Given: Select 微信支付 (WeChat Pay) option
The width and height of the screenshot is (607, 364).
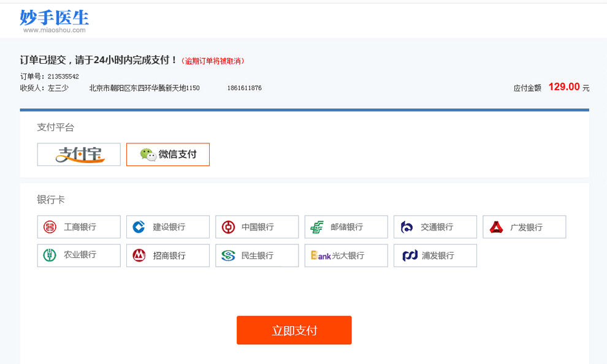Looking at the screenshot, I should tap(168, 154).
